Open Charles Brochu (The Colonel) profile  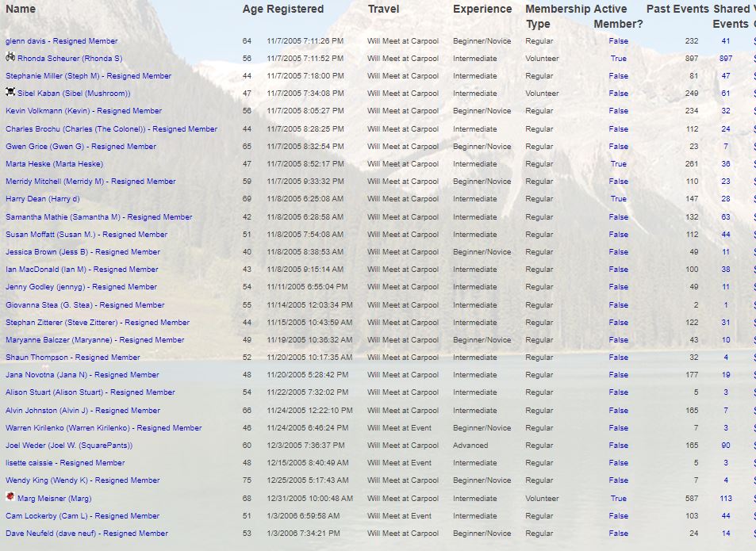(111, 129)
